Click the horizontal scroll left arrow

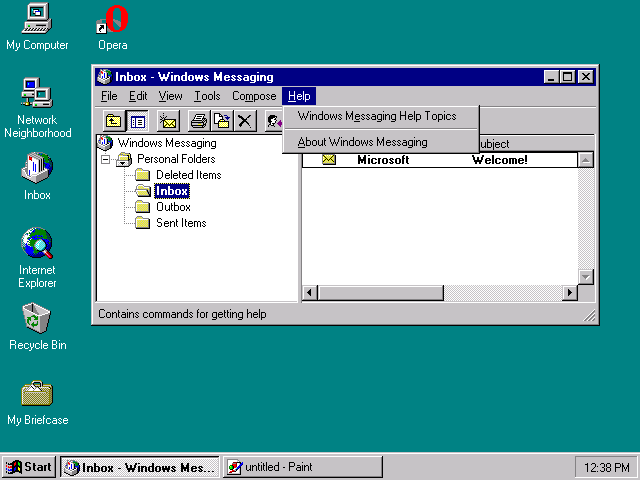click(x=310, y=293)
